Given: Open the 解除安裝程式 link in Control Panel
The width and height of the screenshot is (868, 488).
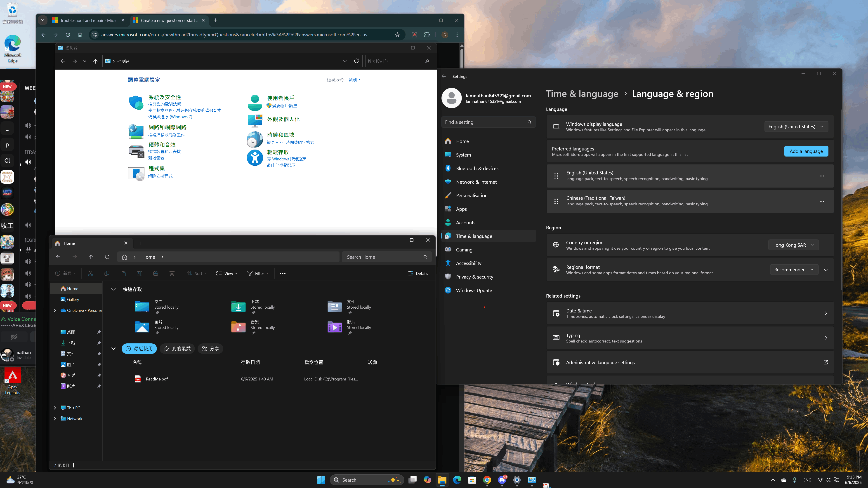Looking at the screenshot, I should pyautogui.click(x=160, y=176).
